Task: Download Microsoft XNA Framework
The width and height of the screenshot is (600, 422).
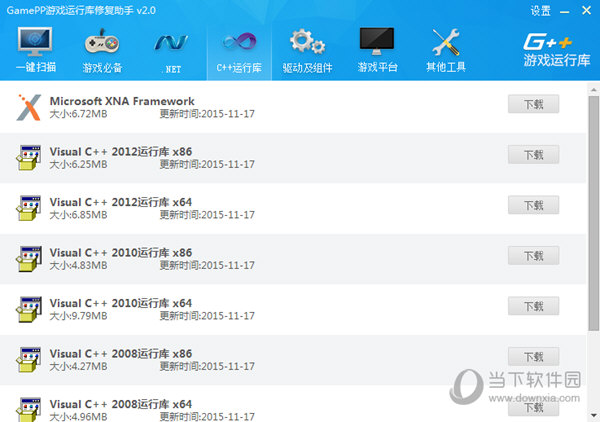Action: coord(533,104)
